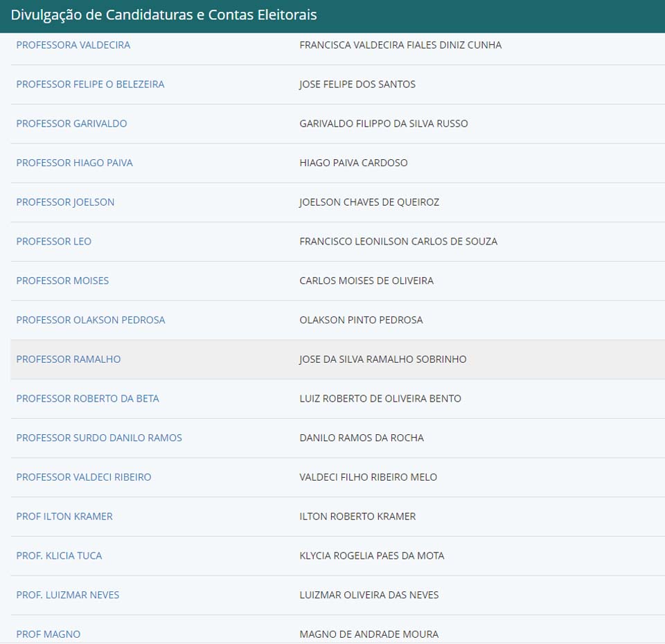
Task: Open PROFESSOR SURDO DANILO RAMOS link
Action: pyautogui.click(x=99, y=438)
